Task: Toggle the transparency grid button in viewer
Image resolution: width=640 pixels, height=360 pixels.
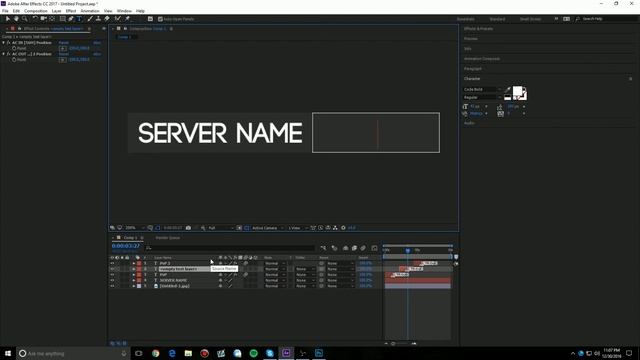Action: pos(247,228)
